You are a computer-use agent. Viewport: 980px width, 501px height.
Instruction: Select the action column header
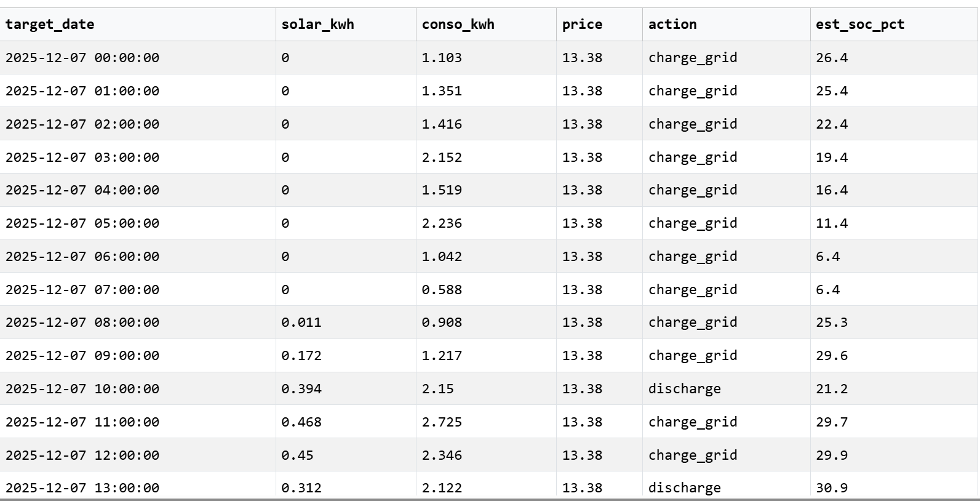point(672,25)
